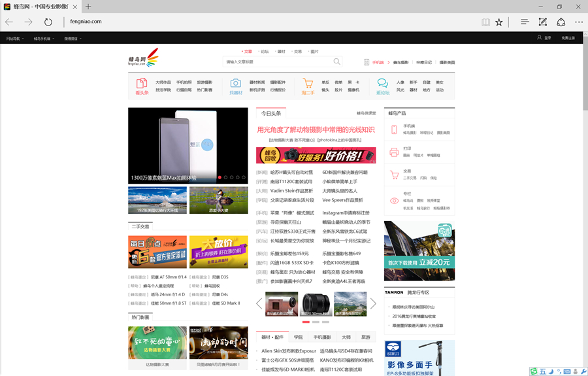Click the 打印 printer icon
Viewport: 588px width, 376px height.
pyautogui.click(x=394, y=152)
